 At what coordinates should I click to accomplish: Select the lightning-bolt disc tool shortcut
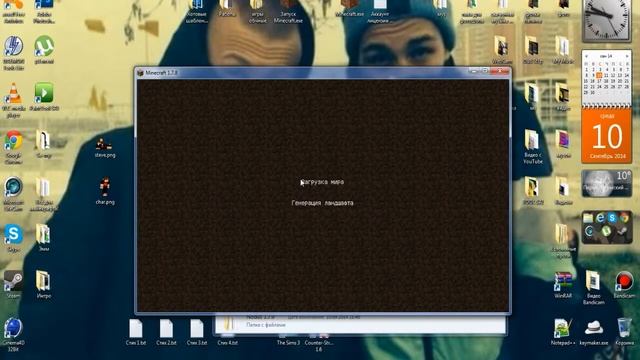click(13, 53)
